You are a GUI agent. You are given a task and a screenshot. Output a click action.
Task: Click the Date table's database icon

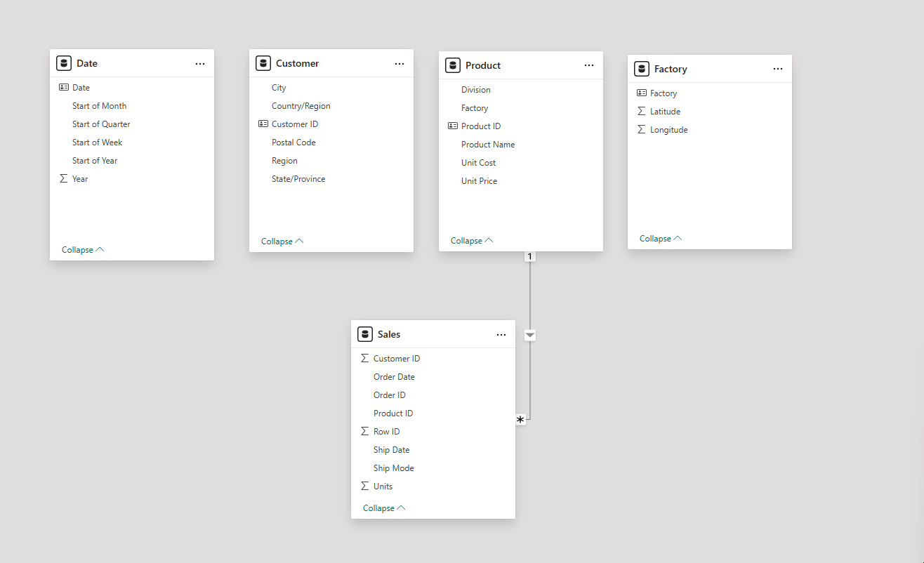click(64, 63)
